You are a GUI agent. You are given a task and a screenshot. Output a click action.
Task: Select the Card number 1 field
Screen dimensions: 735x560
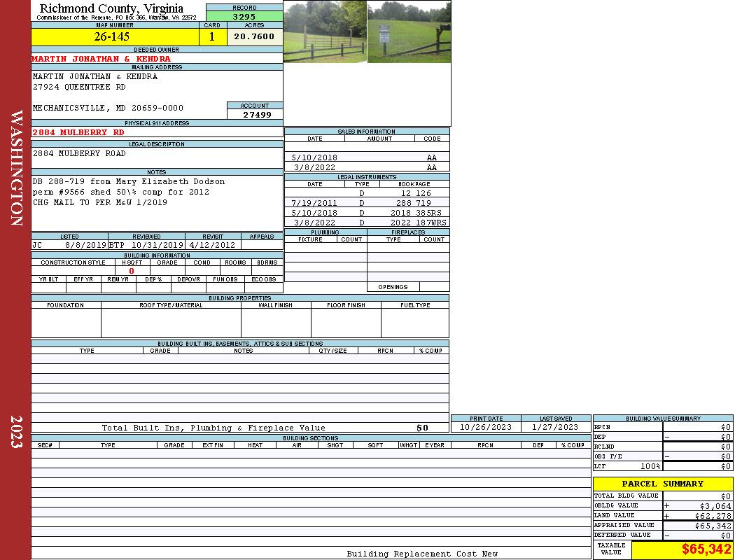coord(212,37)
